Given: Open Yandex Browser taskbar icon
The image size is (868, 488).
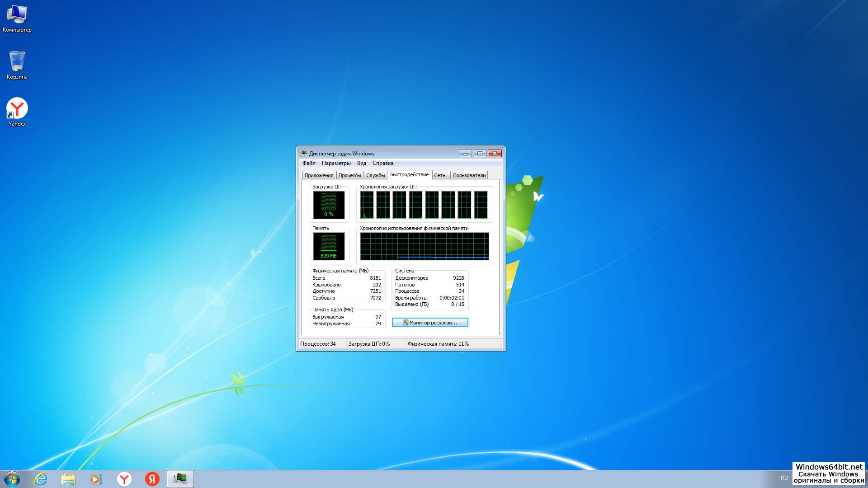Looking at the screenshot, I should [124, 479].
